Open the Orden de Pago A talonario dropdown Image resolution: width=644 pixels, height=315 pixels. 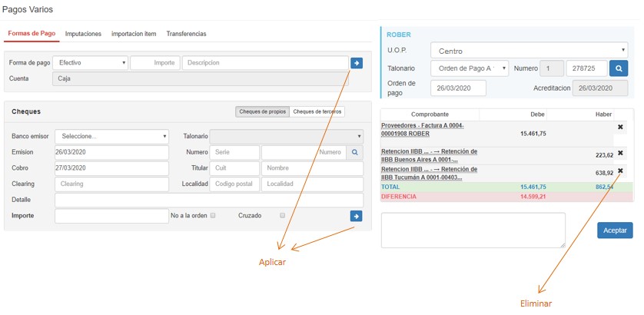tap(469, 68)
